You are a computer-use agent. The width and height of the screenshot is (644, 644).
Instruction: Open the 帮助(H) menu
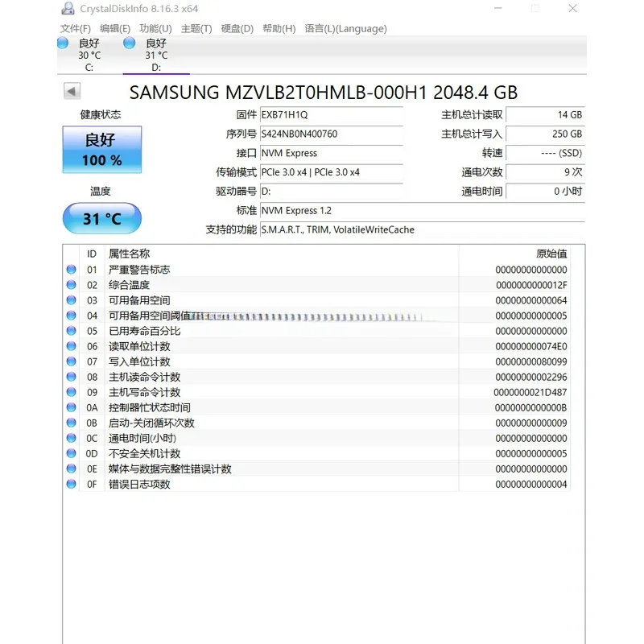click(279, 29)
